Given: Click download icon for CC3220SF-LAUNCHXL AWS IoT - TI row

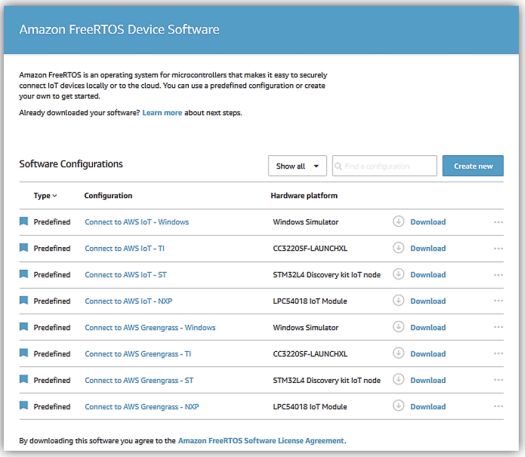Looking at the screenshot, I should click(398, 248).
